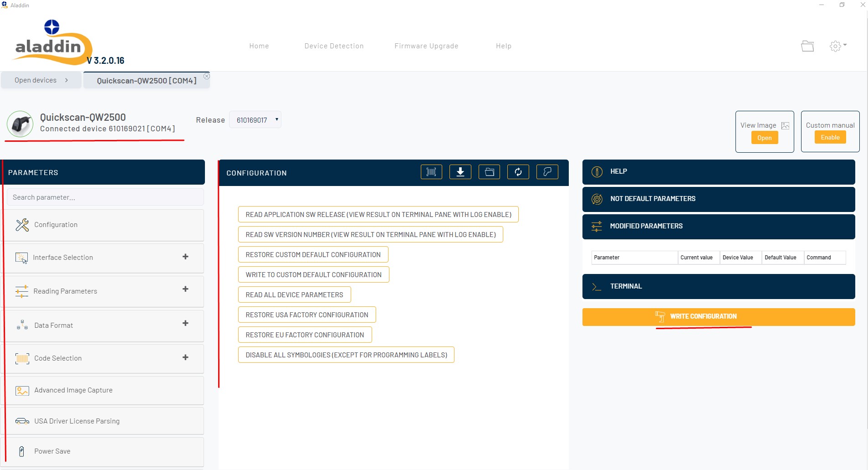Open the Power Save battery icon
Image resolution: width=868 pixels, height=470 pixels.
pos(21,451)
